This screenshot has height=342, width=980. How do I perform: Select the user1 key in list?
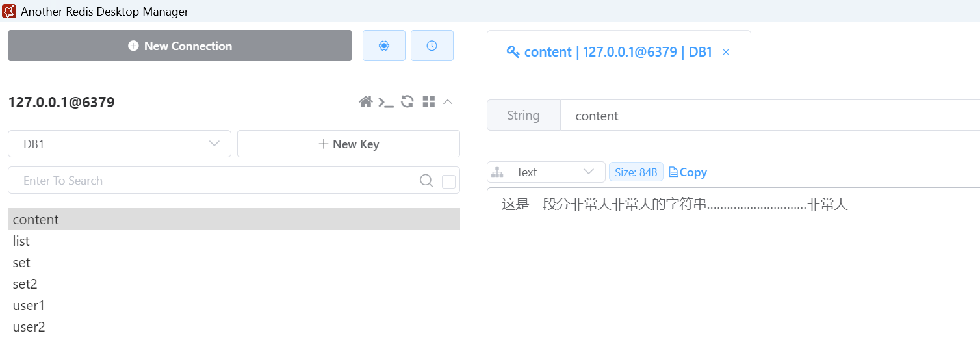tap(29, 306)
